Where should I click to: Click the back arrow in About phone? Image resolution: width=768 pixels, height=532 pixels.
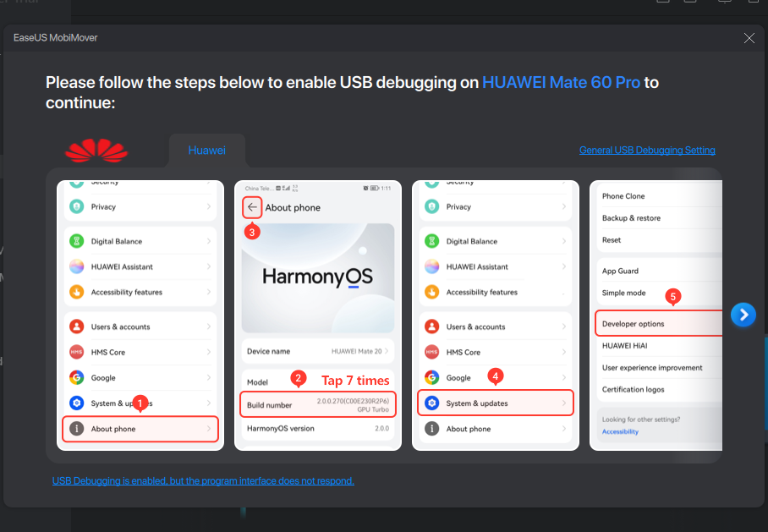pos(252,207)
